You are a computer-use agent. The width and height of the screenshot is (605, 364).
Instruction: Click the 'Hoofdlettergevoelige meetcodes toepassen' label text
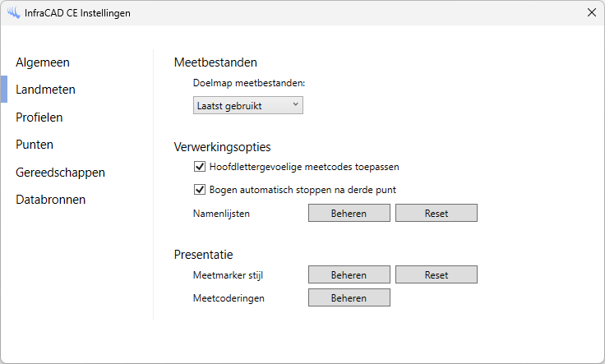tap(304, 167)
